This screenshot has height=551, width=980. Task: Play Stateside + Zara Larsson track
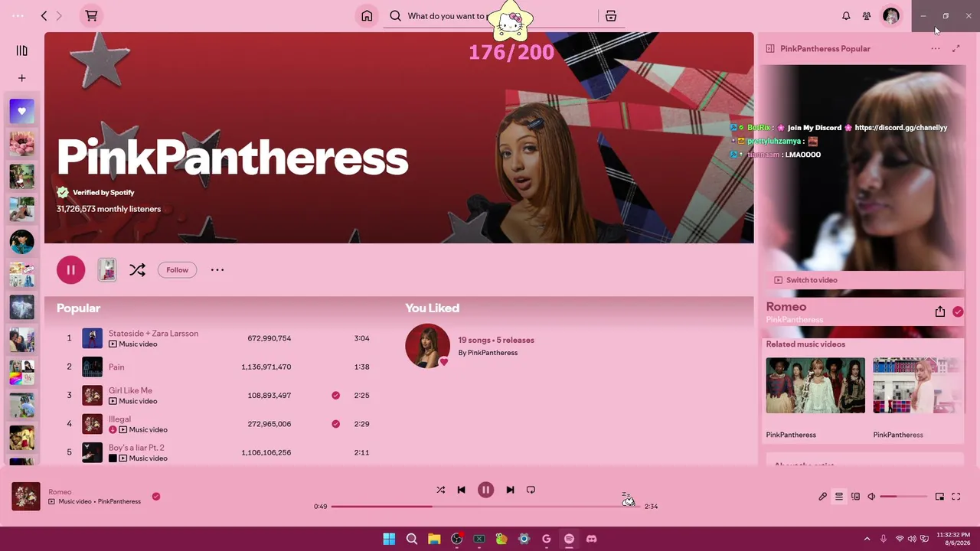153,334
